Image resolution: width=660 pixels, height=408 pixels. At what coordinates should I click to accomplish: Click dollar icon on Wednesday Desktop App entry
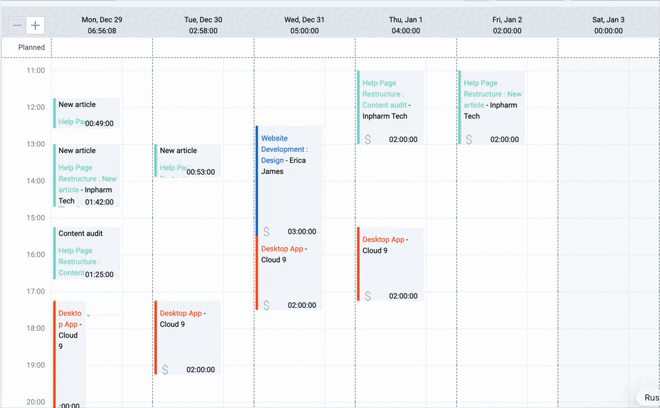click(266, 305)
